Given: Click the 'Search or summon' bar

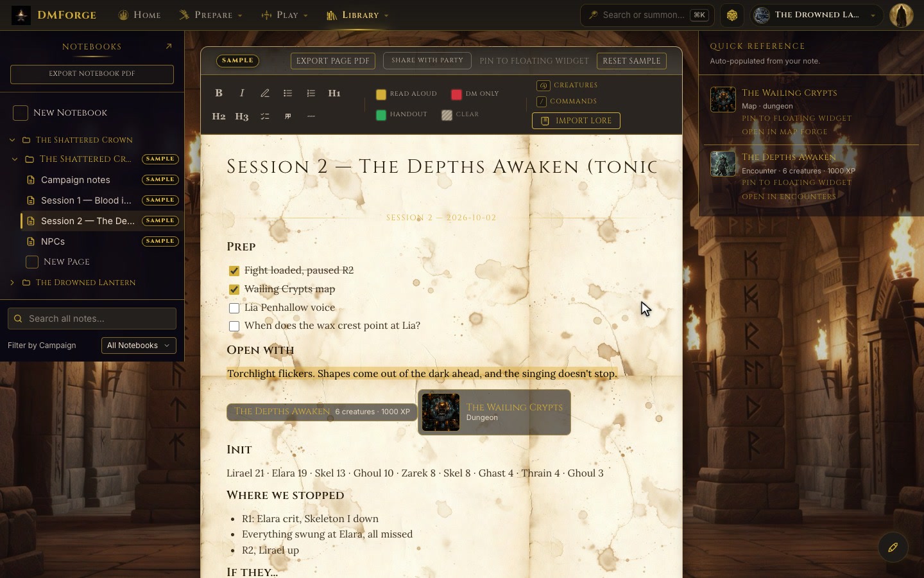Looking at the screenshot, I should tap(647, 15).
